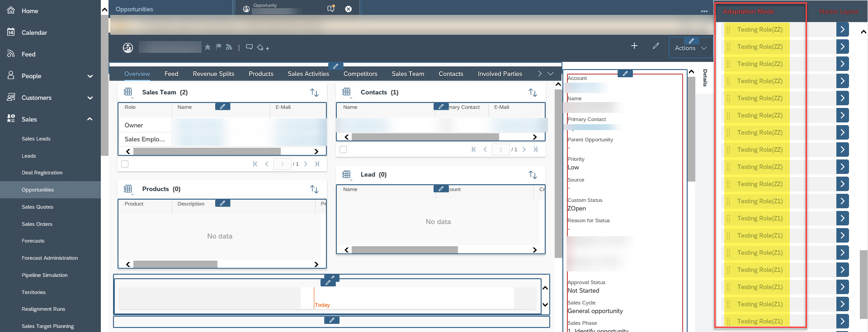Open Sales Team table view options
This screenshot has width=868, height=332.
point(128,93)
